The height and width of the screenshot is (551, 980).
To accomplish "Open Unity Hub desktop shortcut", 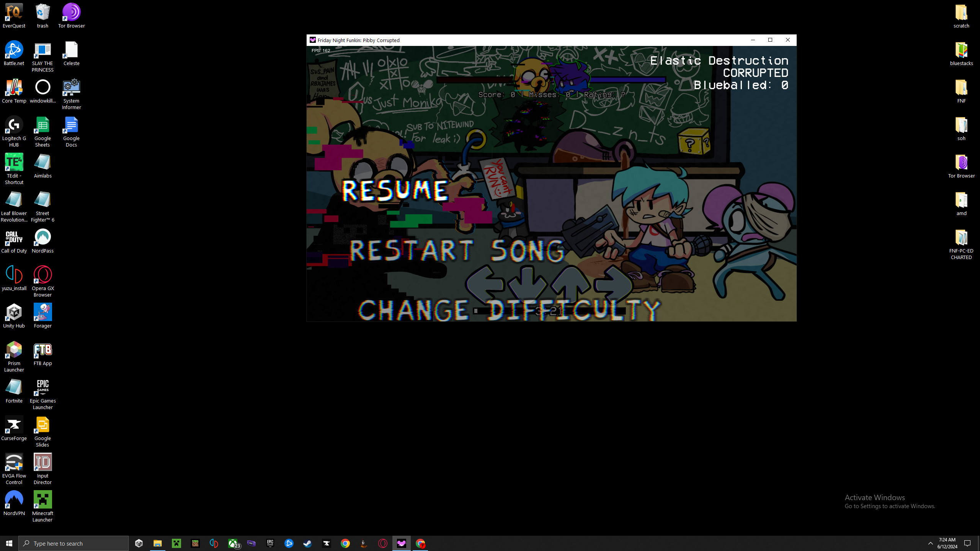I will (14, 316).
